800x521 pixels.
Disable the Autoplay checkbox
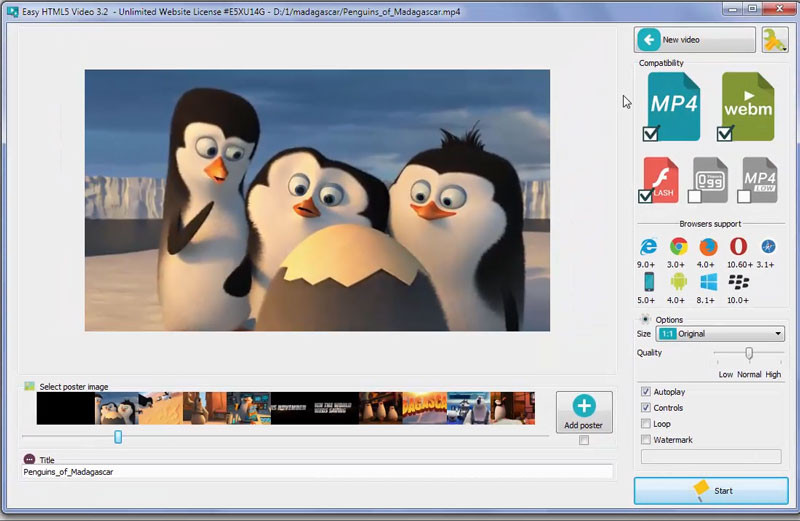(646, 391)
